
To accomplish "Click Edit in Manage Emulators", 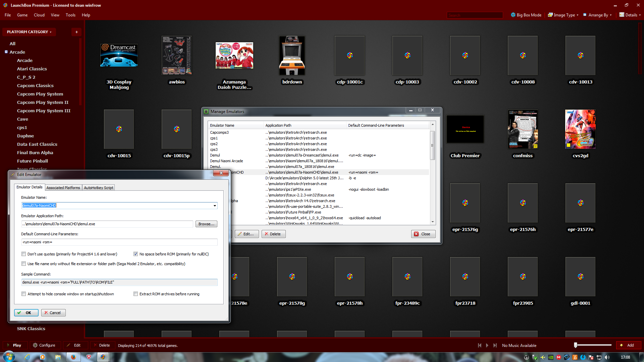I will pyautogui.click(x=247, y=234).
